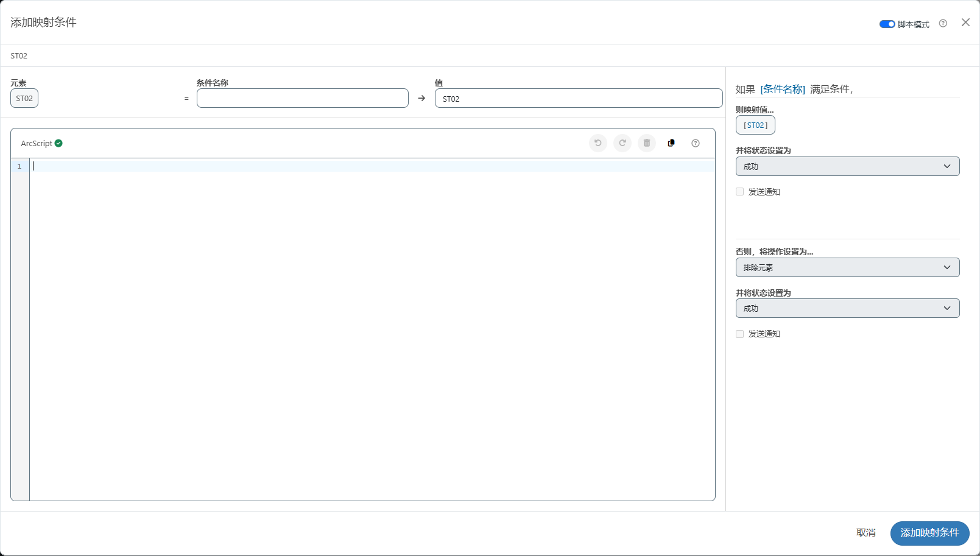Open the second 并将状态设置为 dropdown
This screenshot has width=980, height=556.
(x=847, y=308)
